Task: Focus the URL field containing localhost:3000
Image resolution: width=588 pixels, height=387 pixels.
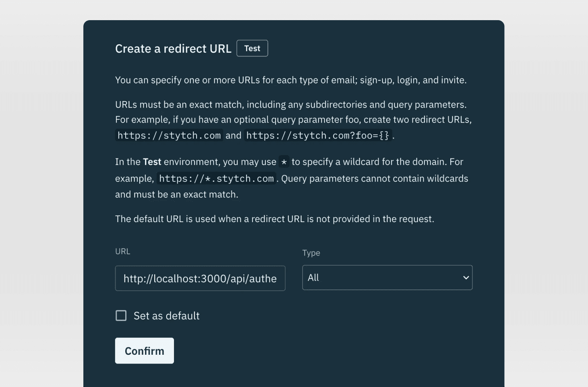Action: point(200,278)
